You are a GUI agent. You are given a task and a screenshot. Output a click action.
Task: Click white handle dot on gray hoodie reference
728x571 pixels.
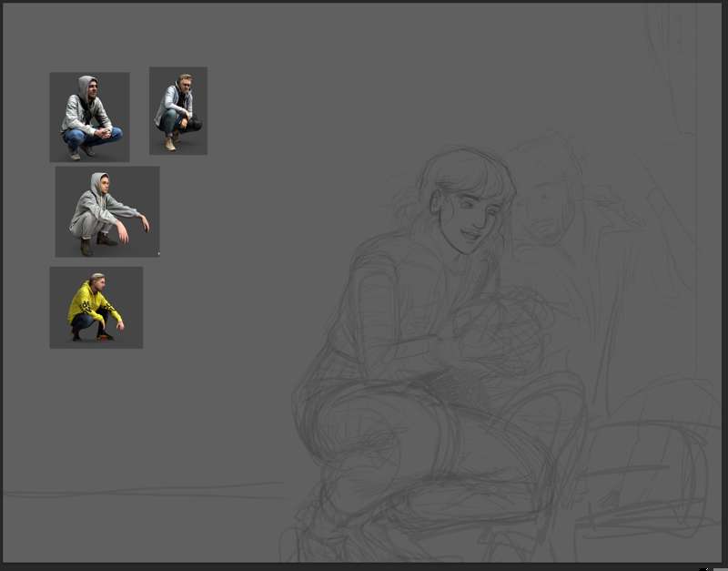pos(158,254)
